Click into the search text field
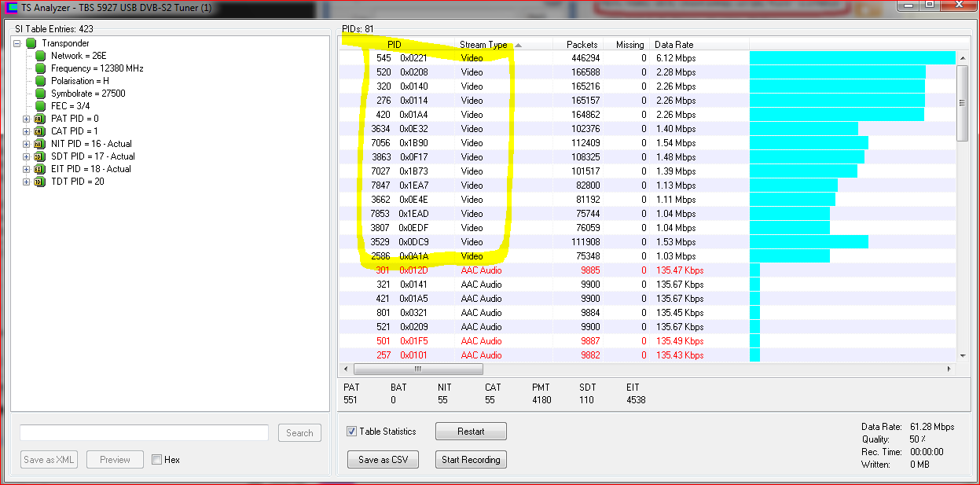Screen dimensions: 980x485 point(144,433)
